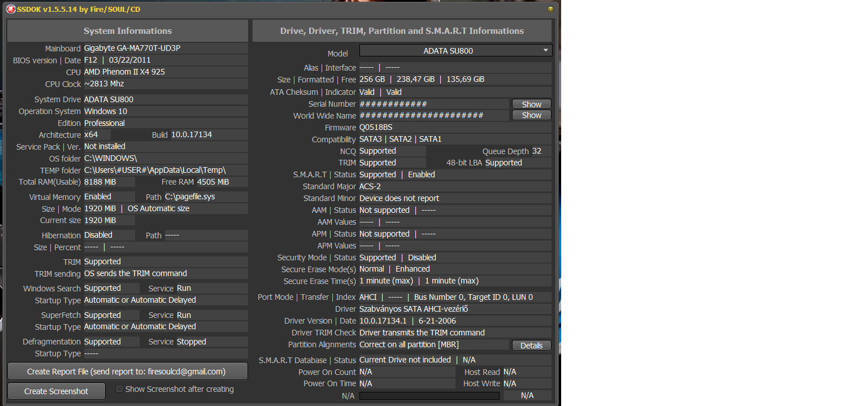Click Standard Minor value Device does not report
Screen dimensions: 868x406
455,199
